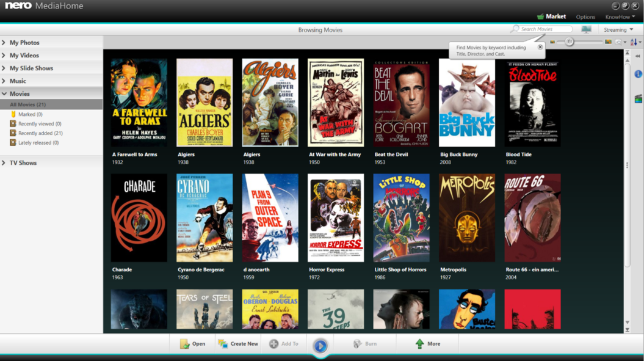Image resolution: width=644 pixels, height=361 pixels.
Task: Click the 'Metropolis' title text
Action: [453, 270]
